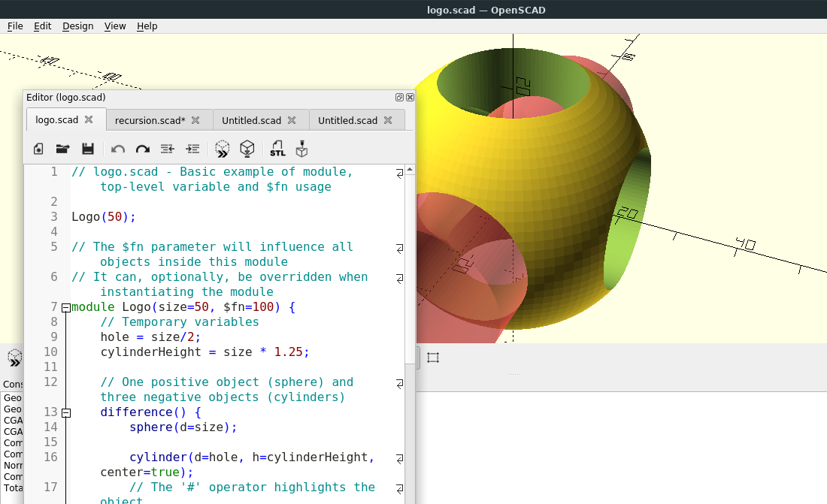Indent the selected code

click(192, 149)
